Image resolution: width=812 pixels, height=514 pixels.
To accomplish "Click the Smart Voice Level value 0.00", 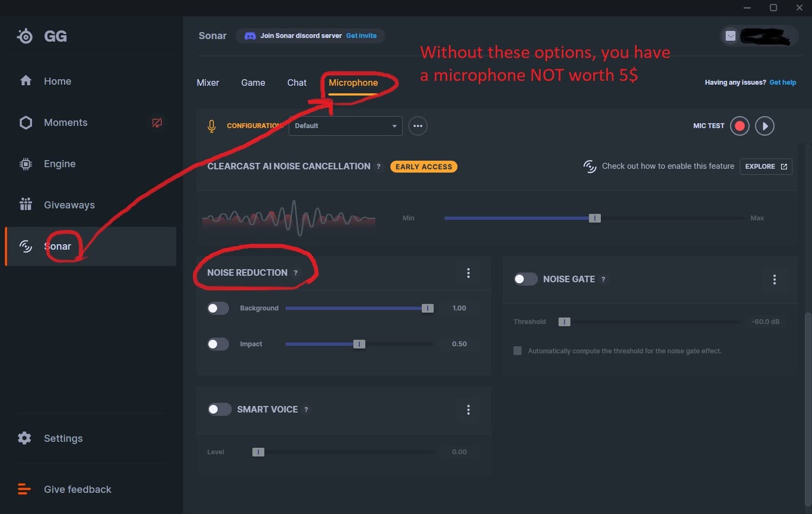I will coord(459,452).
